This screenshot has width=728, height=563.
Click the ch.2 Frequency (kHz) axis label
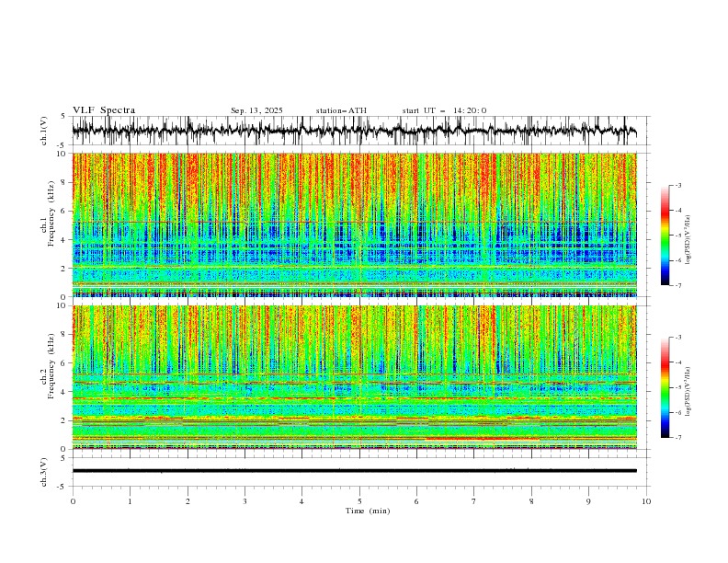pos(48,366)
